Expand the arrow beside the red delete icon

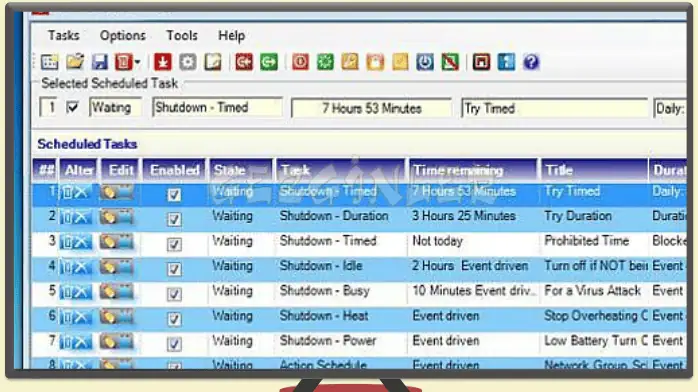137,62
